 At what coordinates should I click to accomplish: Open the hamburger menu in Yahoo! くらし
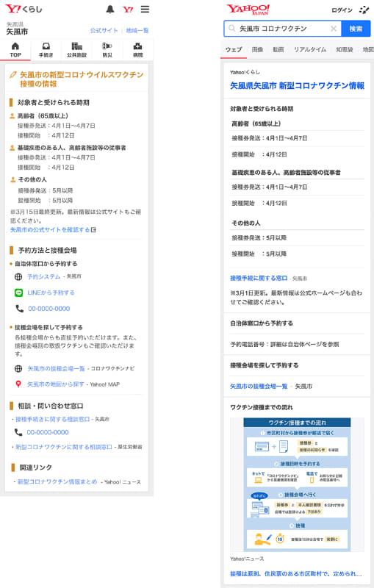[145, 9]
